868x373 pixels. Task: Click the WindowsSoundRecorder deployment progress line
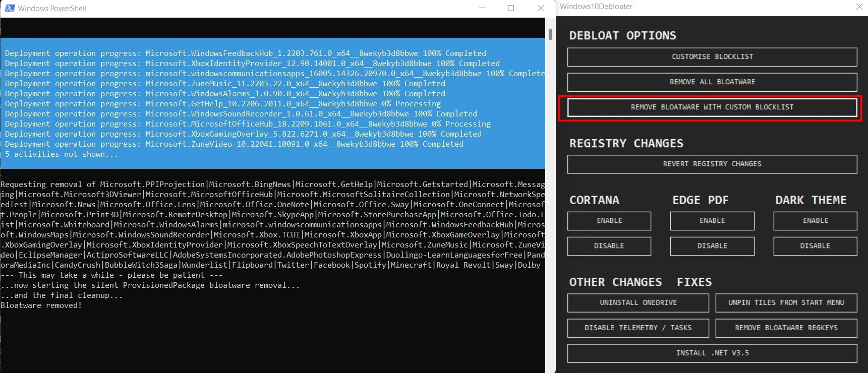(241, 114)
